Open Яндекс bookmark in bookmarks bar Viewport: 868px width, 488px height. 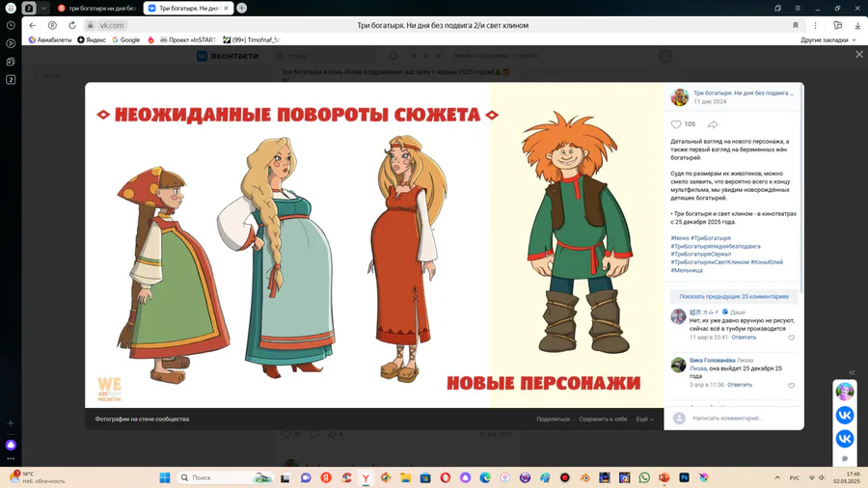[x=92, y=40]
